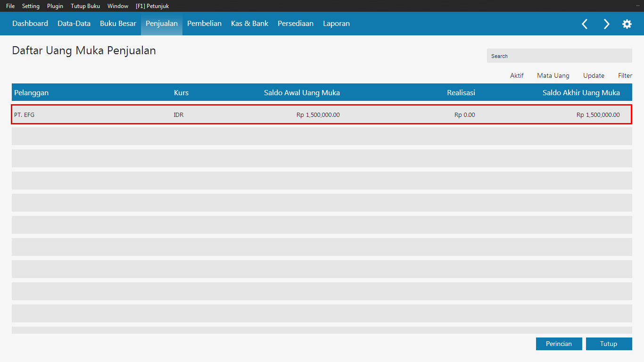Switch to the Persediaan tab
Screen dimensions: 644x362
click(296, 24)
